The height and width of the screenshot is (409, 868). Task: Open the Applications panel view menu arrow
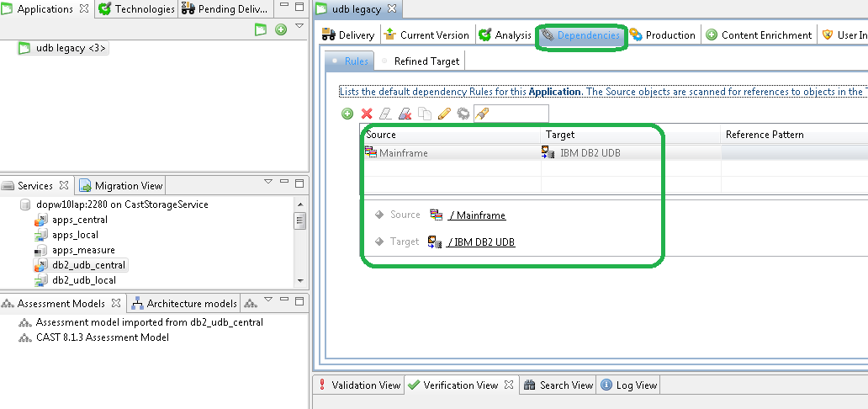coord(299,26)
